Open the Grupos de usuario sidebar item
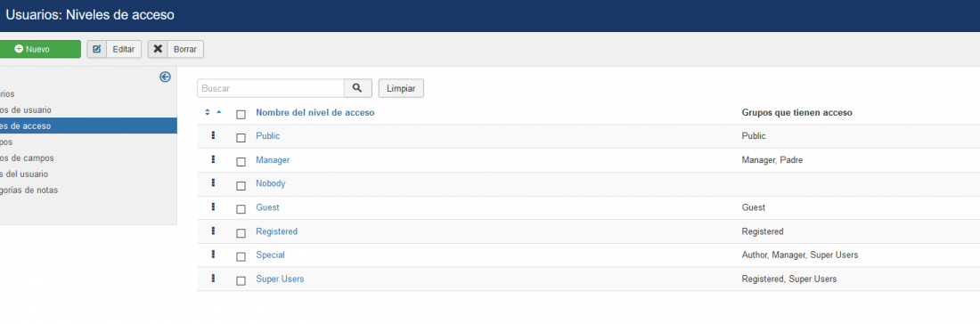 pyautogui.click(x=26, y=109)
